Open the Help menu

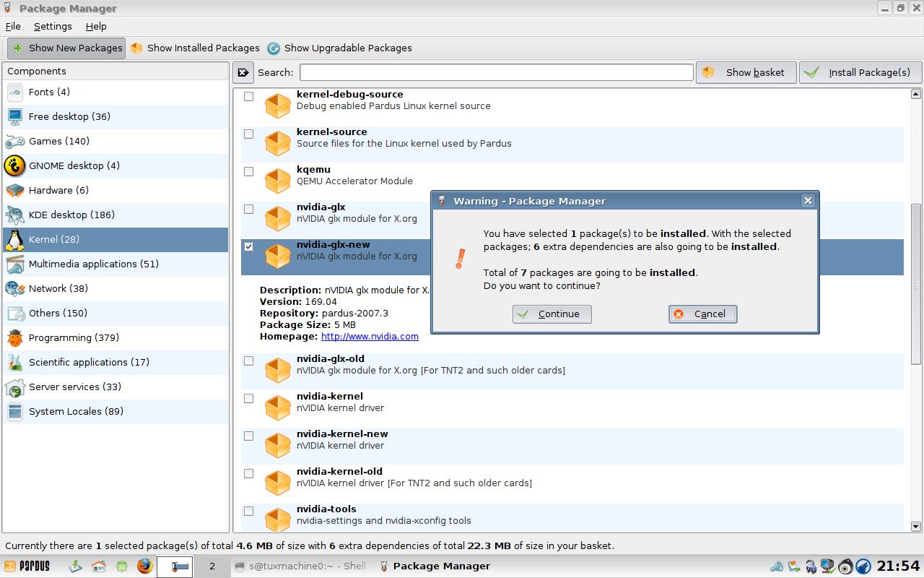click(x=96, y=26)
